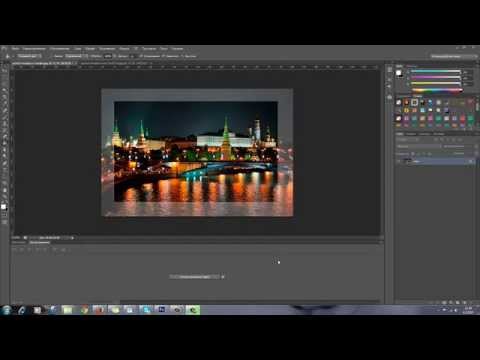Open the layer blend mode dropdown
The height and width of the screenshot is (360, 480).
[419, 146]
